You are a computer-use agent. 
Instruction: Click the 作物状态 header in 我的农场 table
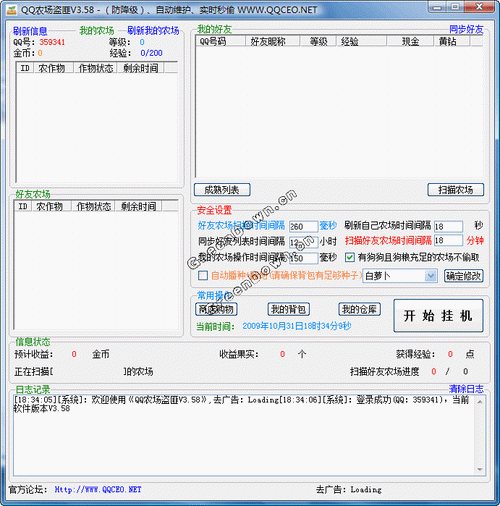tap(95, 68)
